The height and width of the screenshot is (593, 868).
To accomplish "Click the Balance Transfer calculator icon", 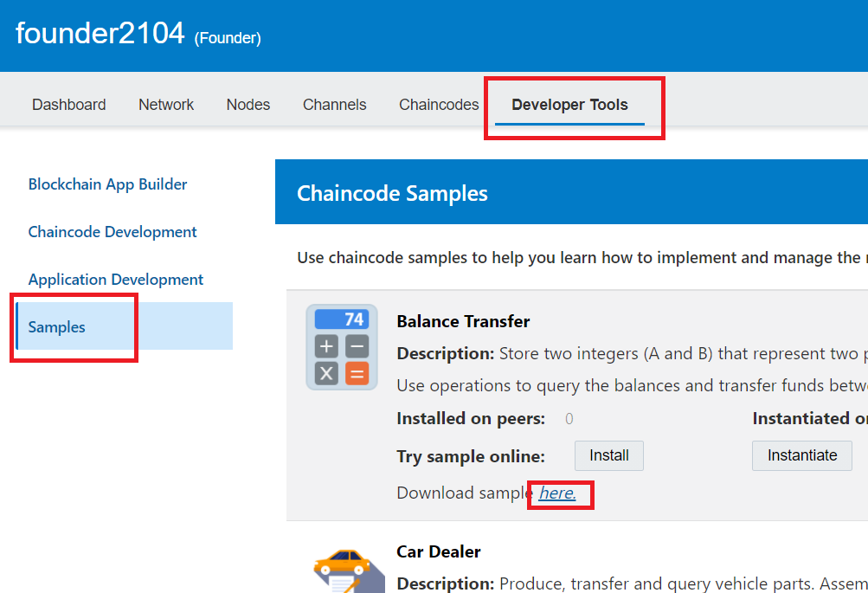I will tap(342, 347).
